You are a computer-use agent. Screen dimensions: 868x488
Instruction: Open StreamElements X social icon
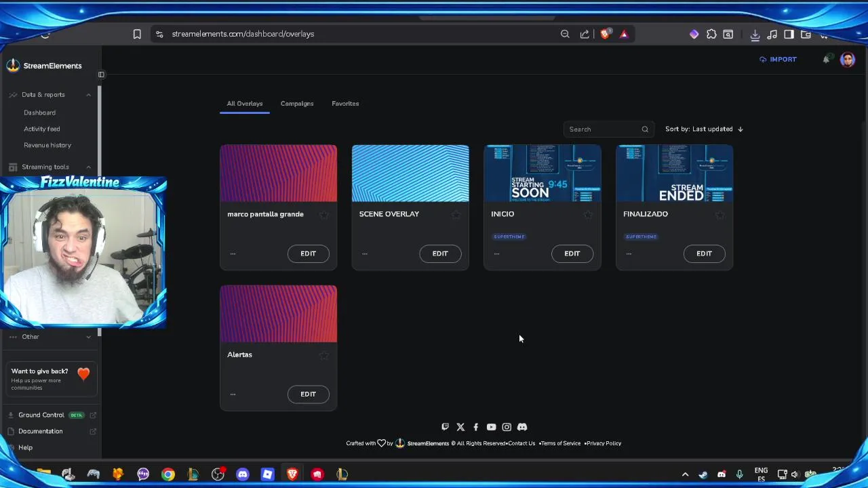click(x=460, y=427)
